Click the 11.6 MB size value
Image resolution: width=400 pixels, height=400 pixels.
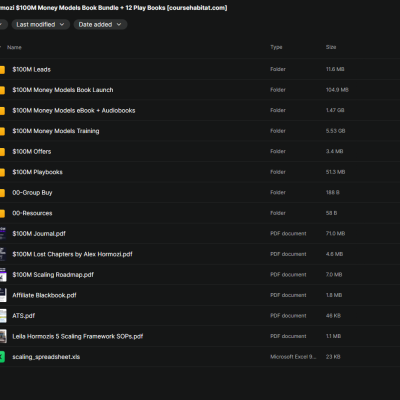point(335,69)
